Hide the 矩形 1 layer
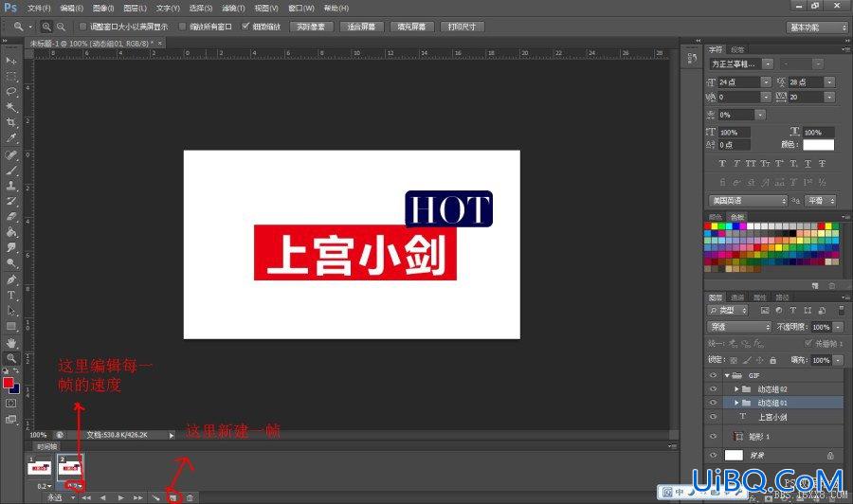Screen dimensions: 853x504 [x=713, y=436]
